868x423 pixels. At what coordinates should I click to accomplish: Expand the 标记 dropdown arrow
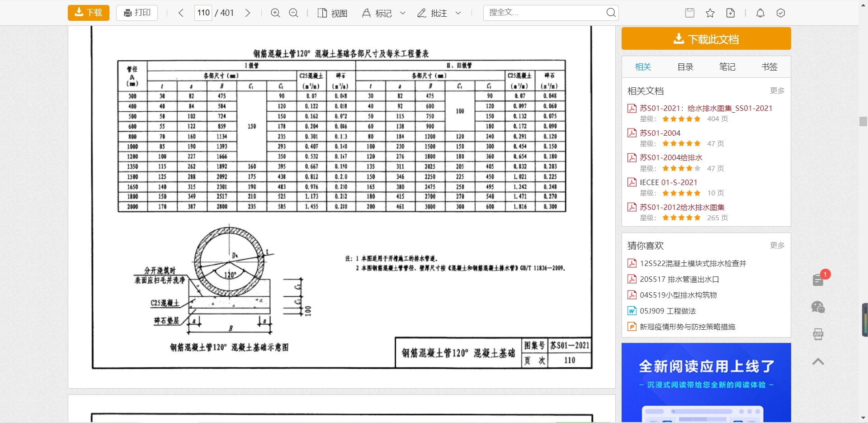(403, 13)
